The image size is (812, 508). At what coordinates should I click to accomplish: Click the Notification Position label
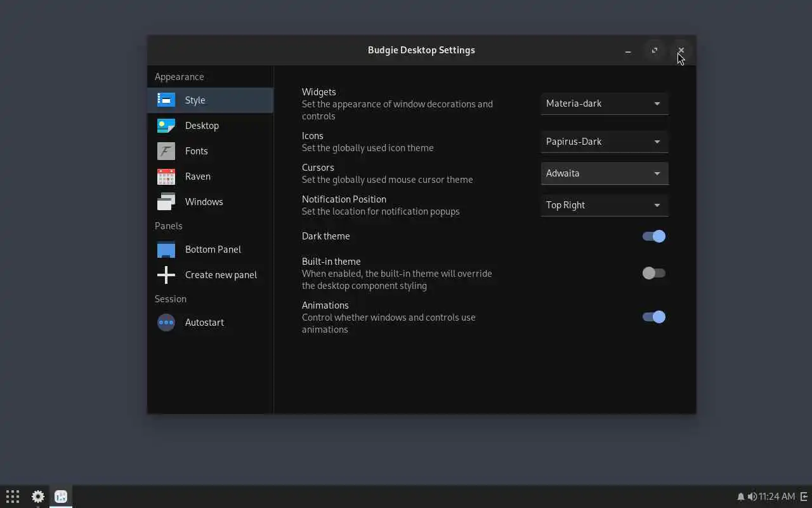(344, 199)
